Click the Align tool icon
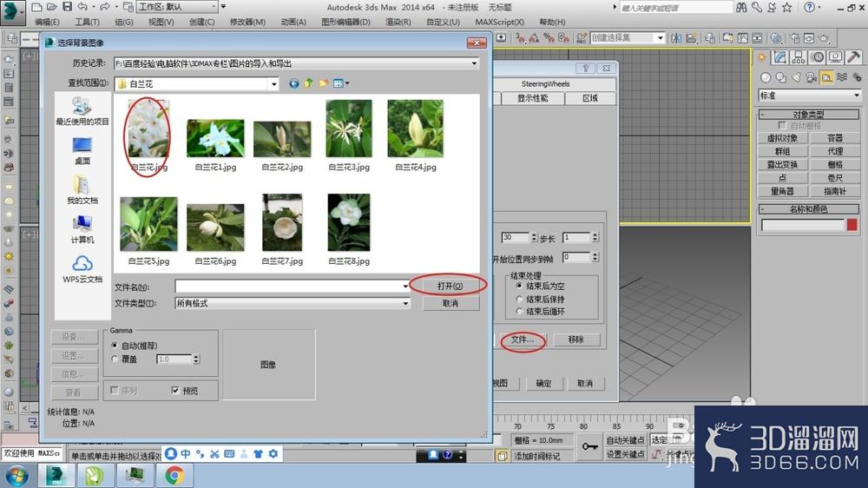 (x=692, y=37)
